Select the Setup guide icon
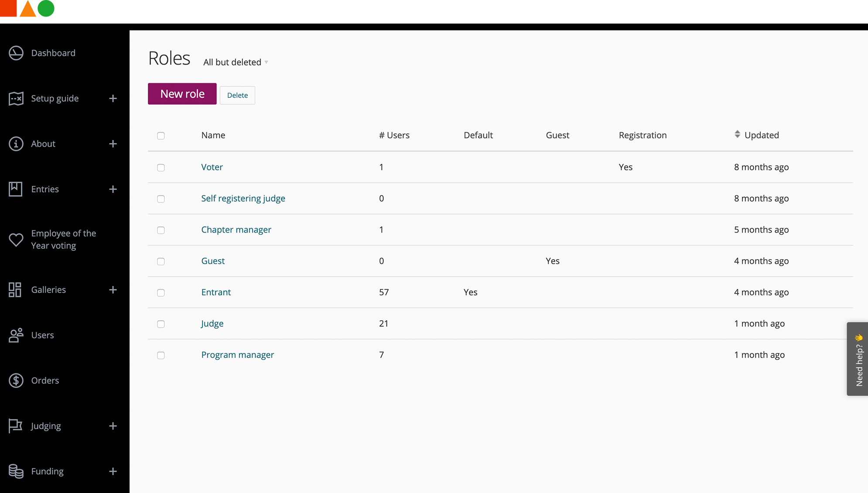 pos(16,98)
